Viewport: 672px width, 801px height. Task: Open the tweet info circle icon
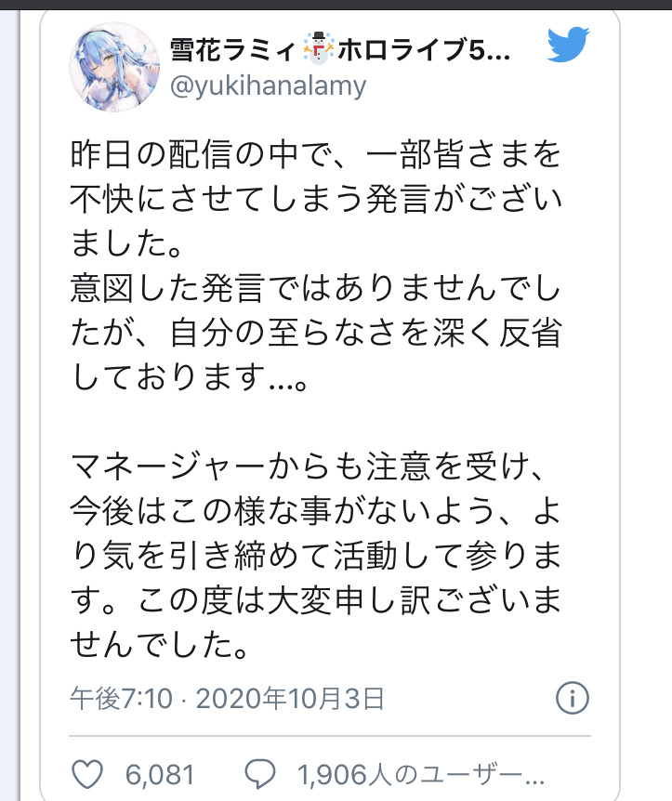pos(573,698)
